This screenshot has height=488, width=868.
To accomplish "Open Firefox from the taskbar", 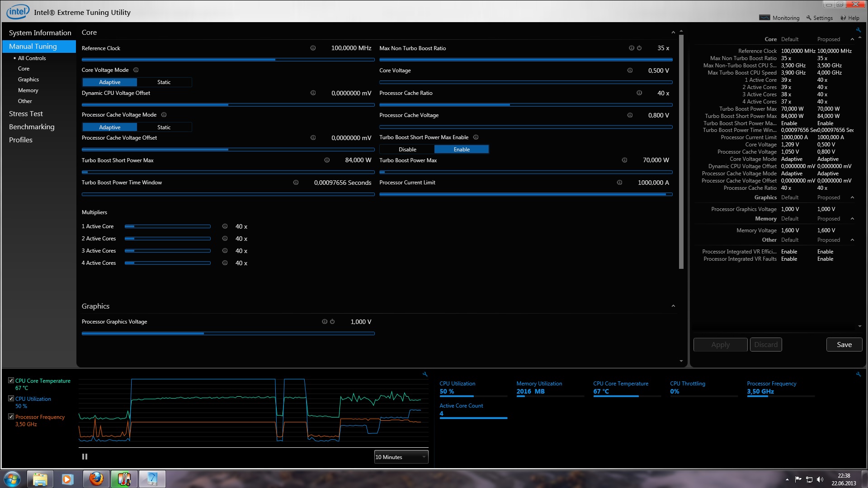I will pyautogui.click(x=96, y=479).
